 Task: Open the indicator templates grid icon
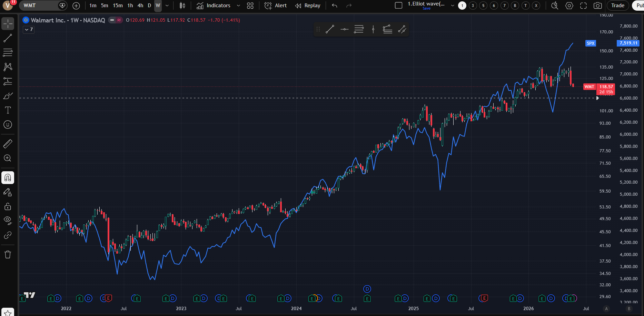point(250,6)
